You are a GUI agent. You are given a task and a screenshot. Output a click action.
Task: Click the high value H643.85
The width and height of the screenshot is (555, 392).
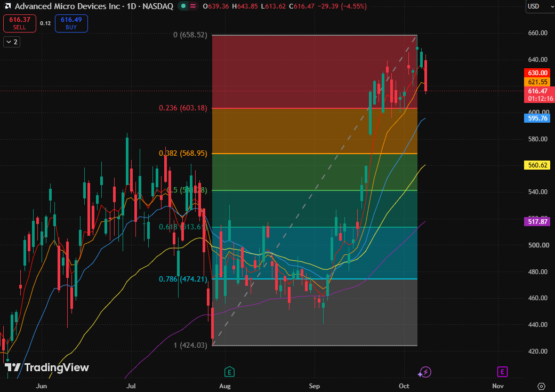point(245,6)
